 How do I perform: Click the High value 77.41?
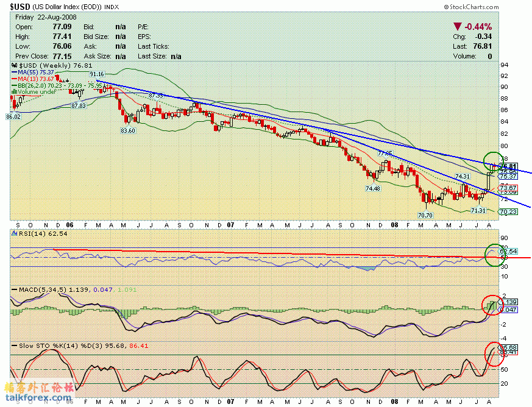click(62, 37)
